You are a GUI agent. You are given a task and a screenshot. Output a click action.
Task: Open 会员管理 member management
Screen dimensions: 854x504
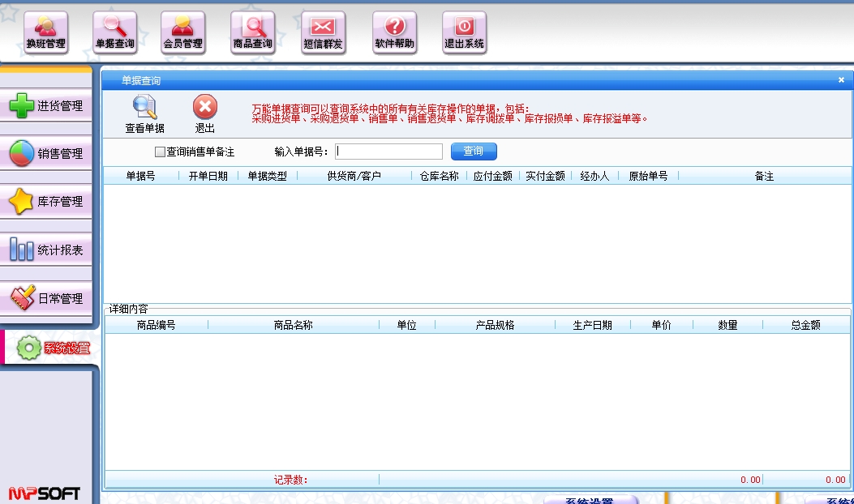[182, 33]
